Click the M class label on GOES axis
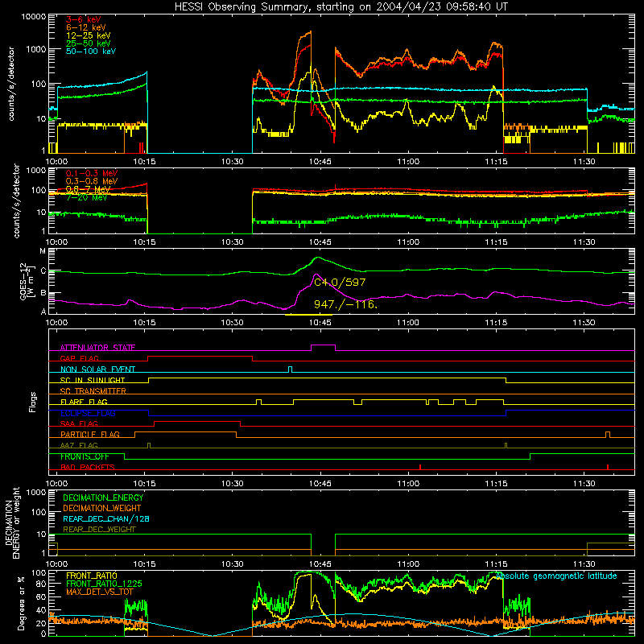 pos(43,251)
